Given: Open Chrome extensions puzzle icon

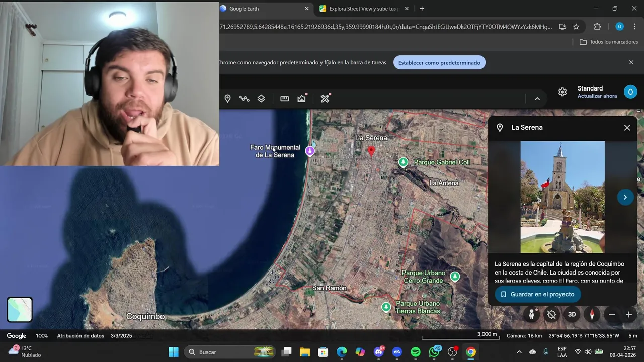Looking at the screenshot, I should tap(598, 27).
